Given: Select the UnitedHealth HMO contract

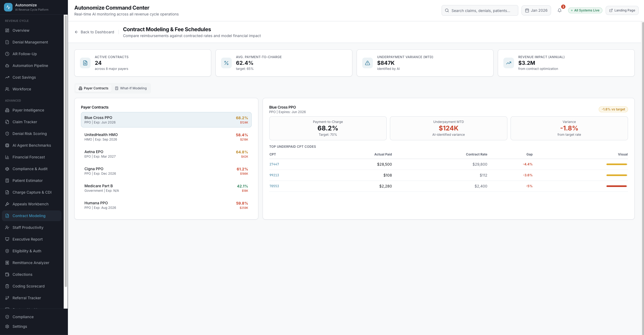Looking at the screenshot, I should pos(166,137).
